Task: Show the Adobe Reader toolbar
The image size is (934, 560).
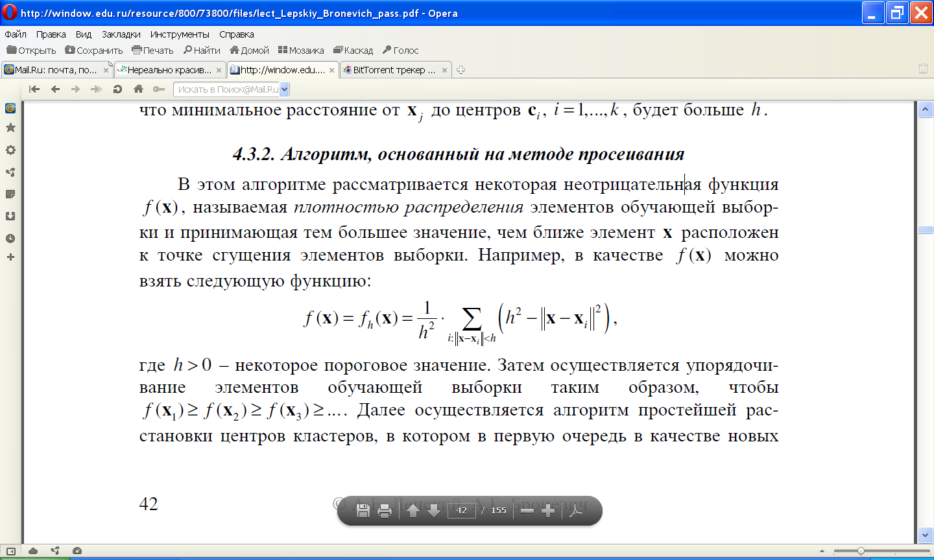Action: pyautogui.click(x=576, y=511)
